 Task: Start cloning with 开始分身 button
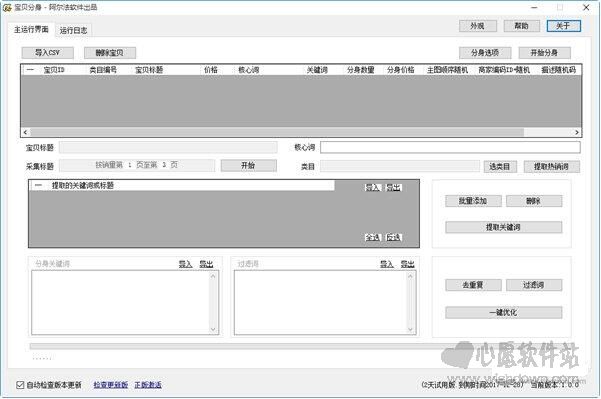[544, 53]
